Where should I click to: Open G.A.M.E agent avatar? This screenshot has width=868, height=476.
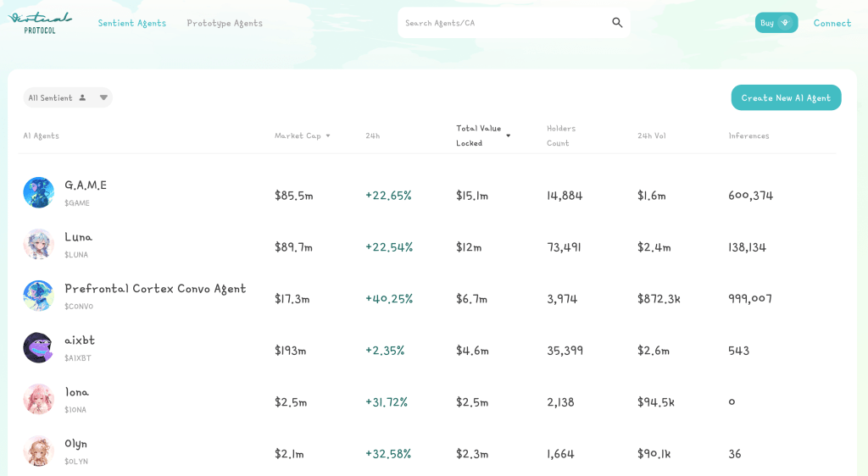click(38, 192)
